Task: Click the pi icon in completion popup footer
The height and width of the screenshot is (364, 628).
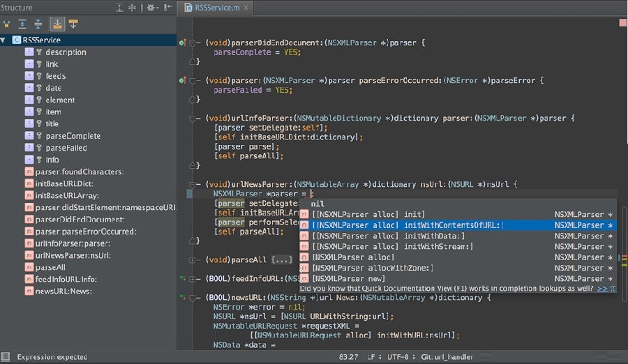Action: [x=613, y=289]
